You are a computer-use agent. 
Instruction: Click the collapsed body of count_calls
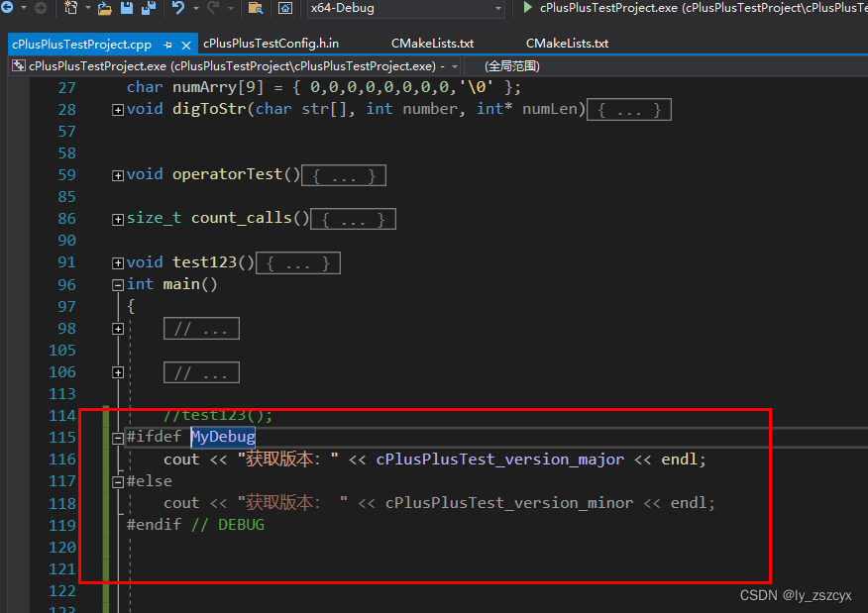pos(353,219)
